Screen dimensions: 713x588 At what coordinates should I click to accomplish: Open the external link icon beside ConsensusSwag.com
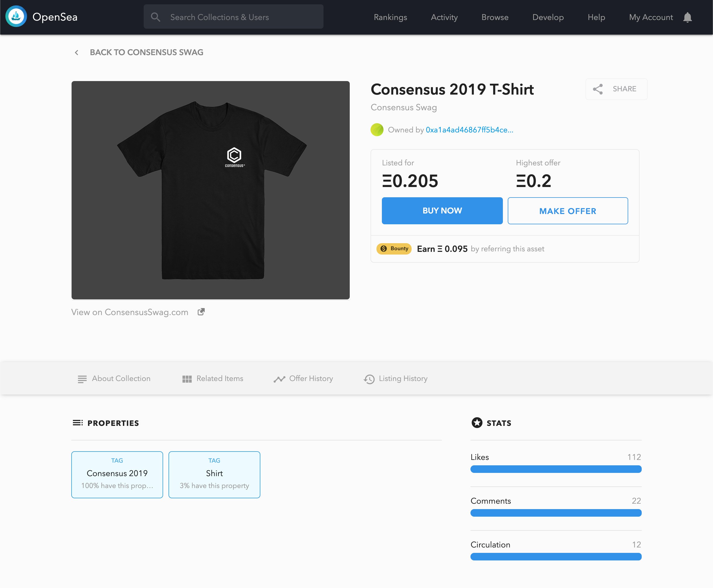pos(201,312)
